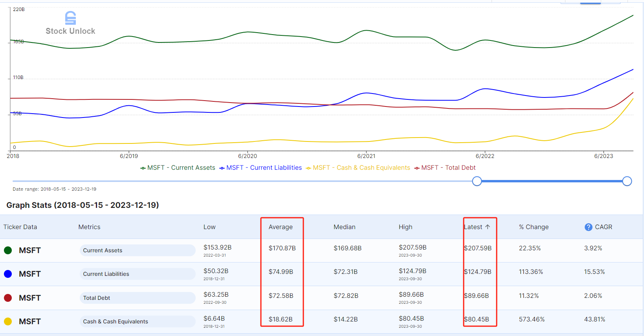This screenshot has width=644, height=336.
Task: Select the $74.99B average value
Action: point(281,272)
